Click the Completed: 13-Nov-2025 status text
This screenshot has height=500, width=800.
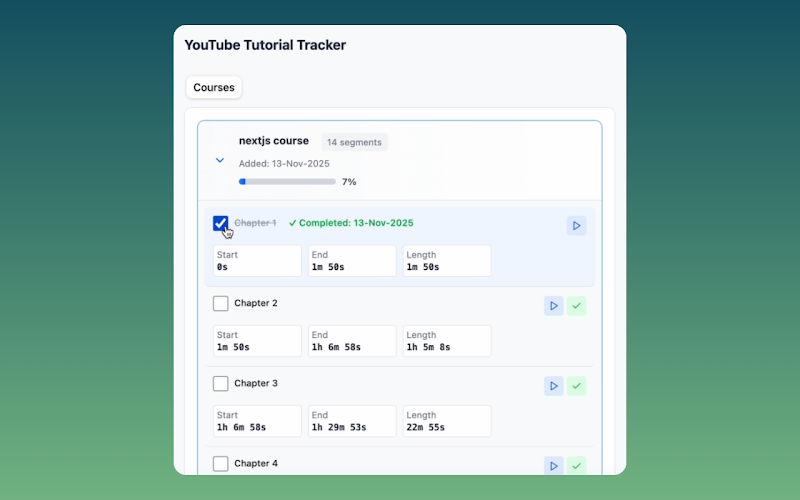[351, 223]
